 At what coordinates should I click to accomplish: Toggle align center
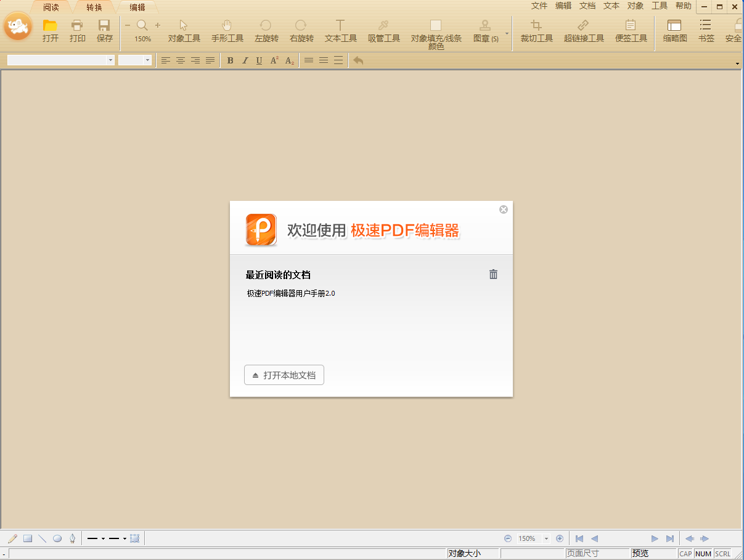pos(181,60)
